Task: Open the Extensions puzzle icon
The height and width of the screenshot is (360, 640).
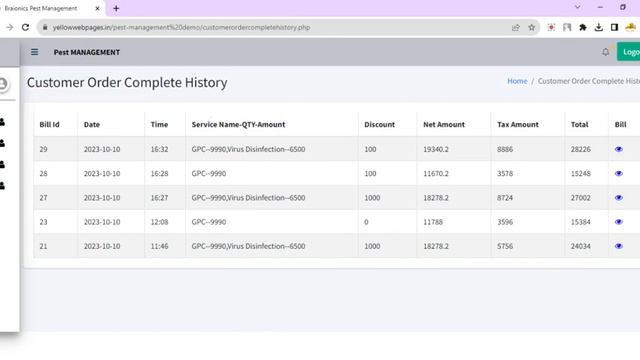Action: (x=583, y=27)
